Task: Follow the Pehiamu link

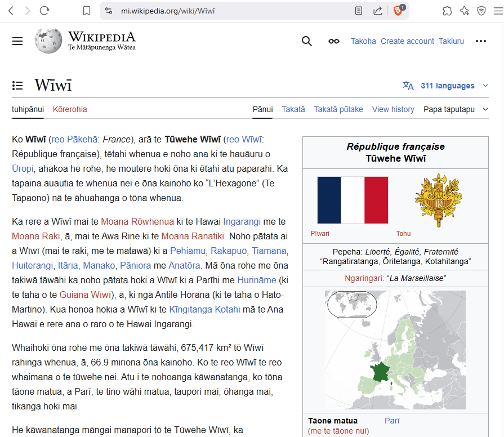Action: (x=188, y=251)
